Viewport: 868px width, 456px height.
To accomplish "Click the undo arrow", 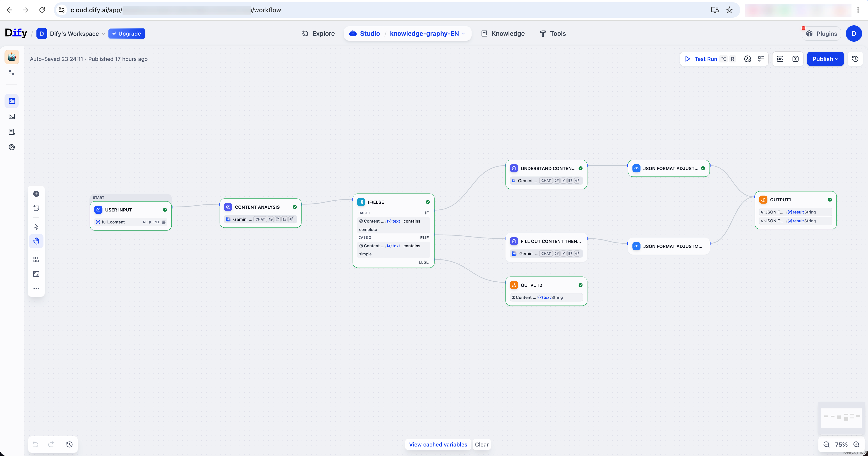I will [35, 444].
